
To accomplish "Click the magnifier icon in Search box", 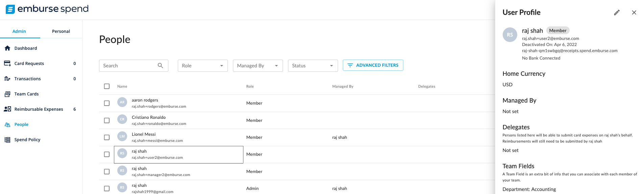I will click(x=161, y=66).
